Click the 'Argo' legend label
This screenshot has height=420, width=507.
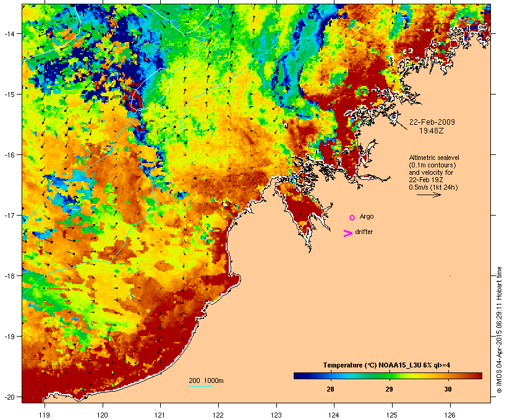367,216
